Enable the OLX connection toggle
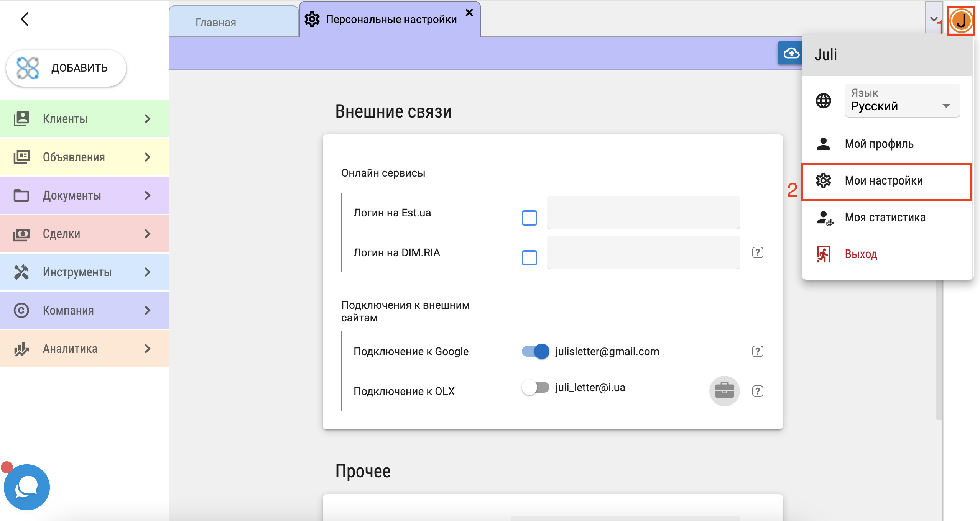Screen dimensions: 980x521 (535, 387)
